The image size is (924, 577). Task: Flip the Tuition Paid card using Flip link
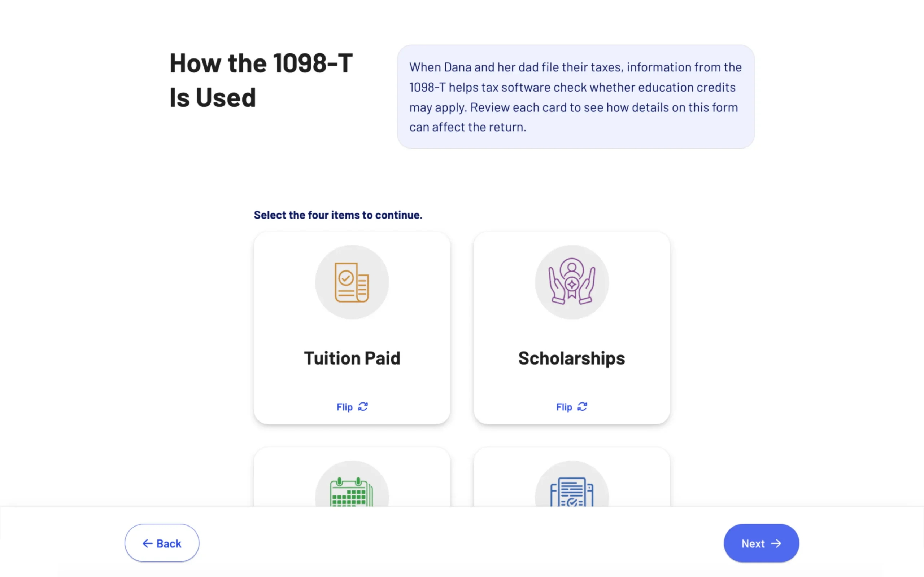(352, 407)
